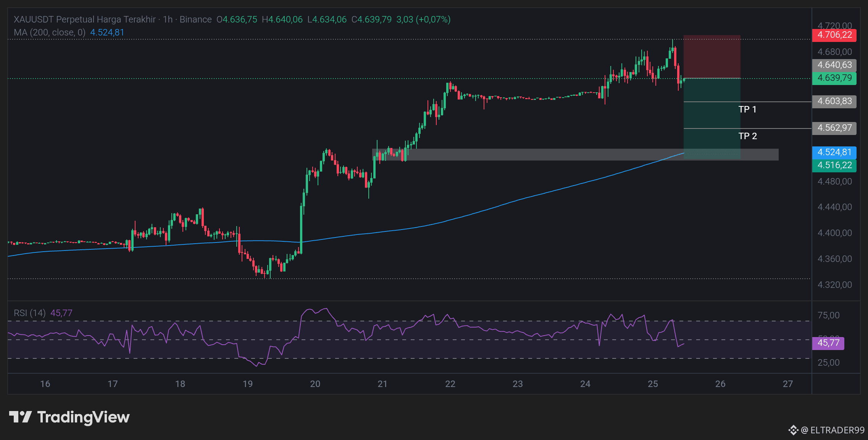Click the green 4.639,79 last price label
This screenshot has height=440, width=868.
click(834, 78)
